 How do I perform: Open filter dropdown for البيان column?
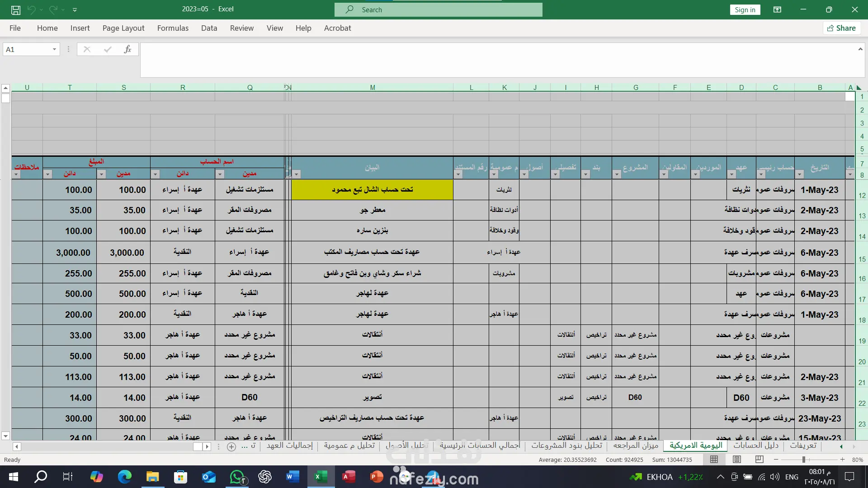[x=297, y=174]
